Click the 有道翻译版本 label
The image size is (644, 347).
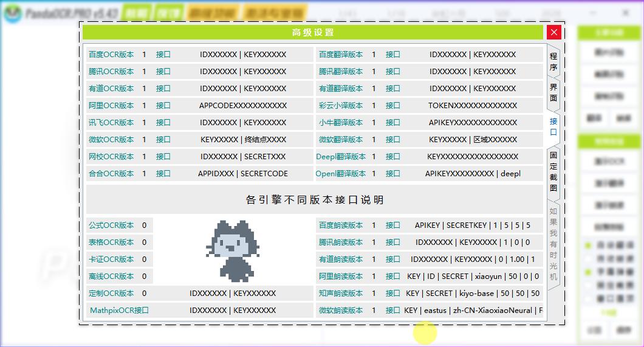[x=341, y=88]
